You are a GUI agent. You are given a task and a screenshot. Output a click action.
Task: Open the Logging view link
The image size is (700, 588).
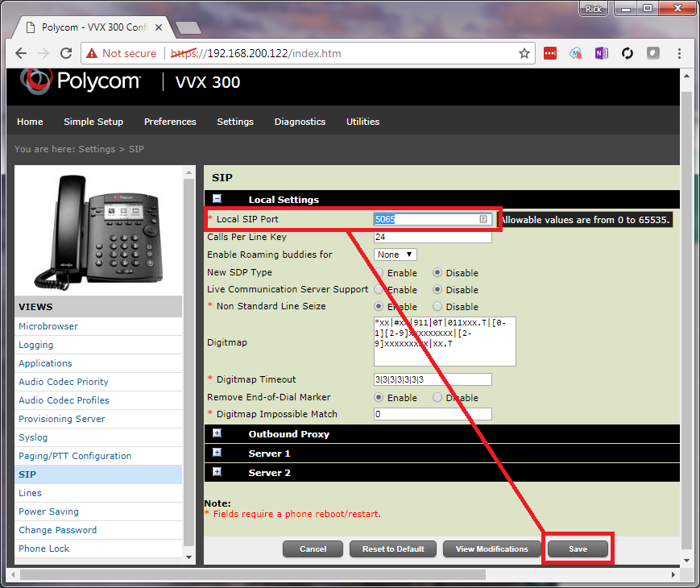[x=35, y=345]
